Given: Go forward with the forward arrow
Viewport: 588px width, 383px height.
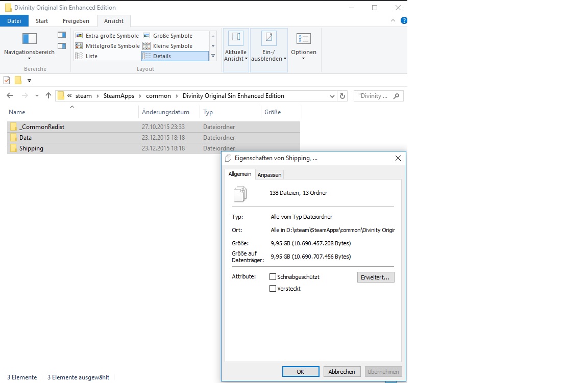Looking at the screenshot, I should (24, 95).
